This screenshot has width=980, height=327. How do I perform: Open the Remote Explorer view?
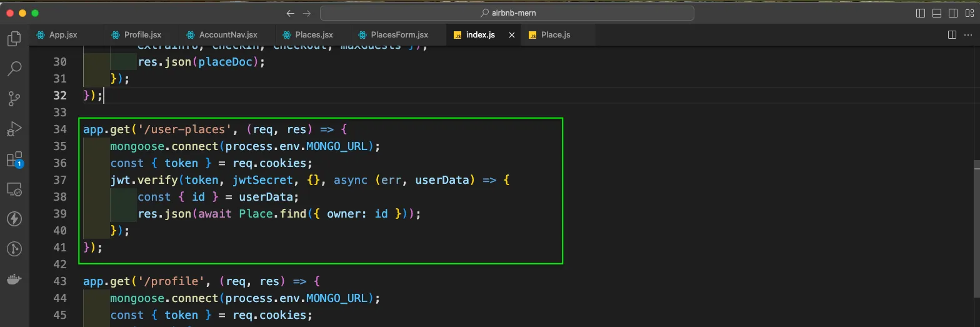(x=14, y=189)
